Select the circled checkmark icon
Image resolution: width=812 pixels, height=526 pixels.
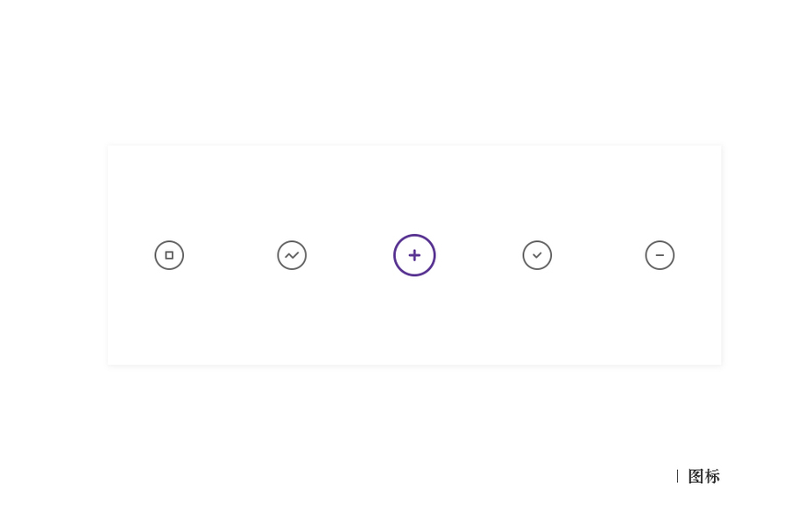537,255
